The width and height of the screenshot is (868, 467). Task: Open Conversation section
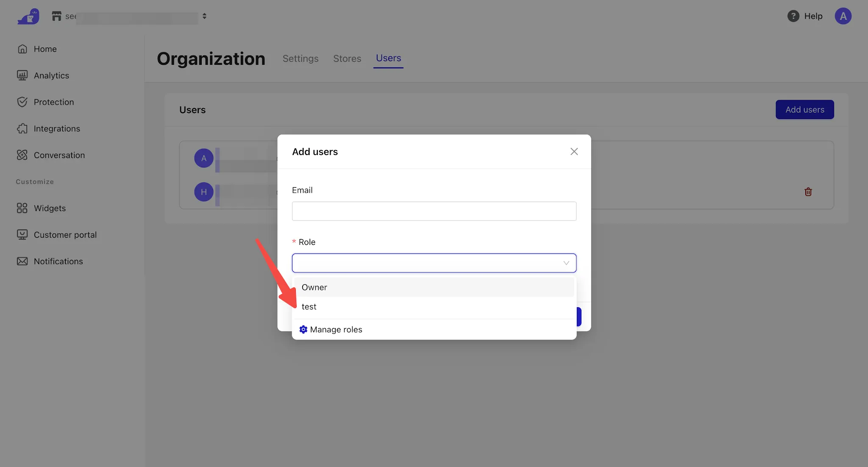tap(59, 155)
